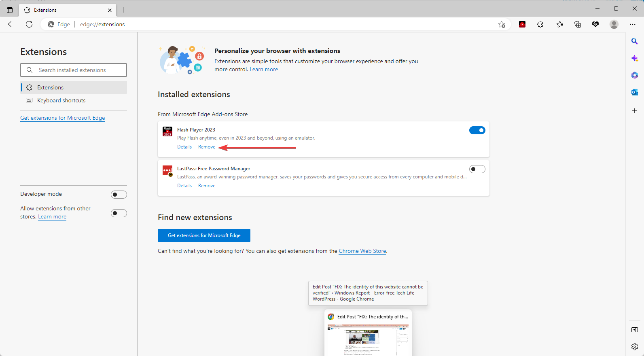Add this page to favorites star icon

tap(502, 24)
